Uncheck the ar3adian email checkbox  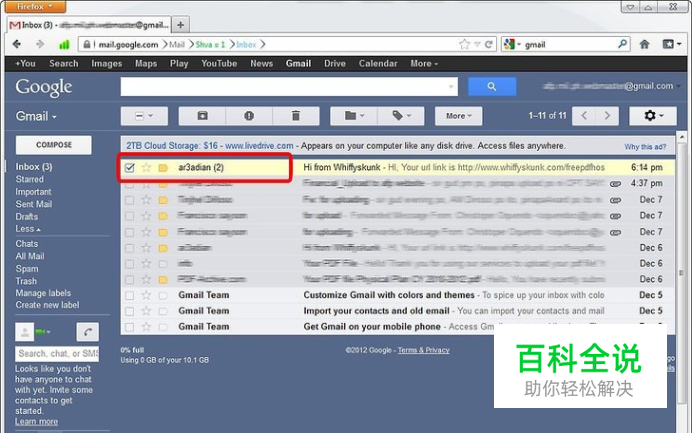coord(129,168)
